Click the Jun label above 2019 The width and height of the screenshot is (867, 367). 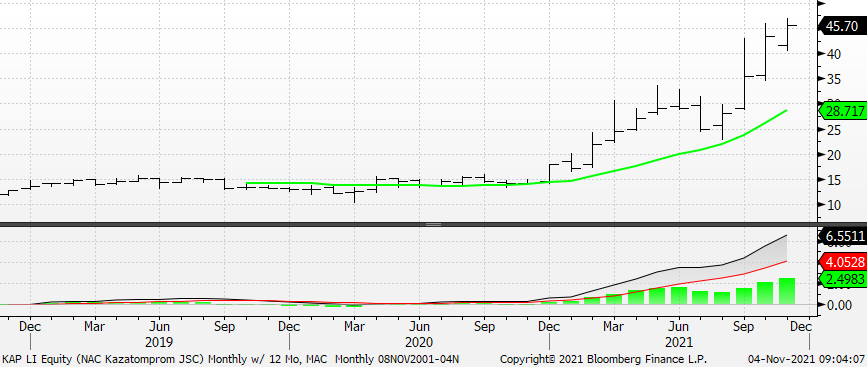pos(159,327)
